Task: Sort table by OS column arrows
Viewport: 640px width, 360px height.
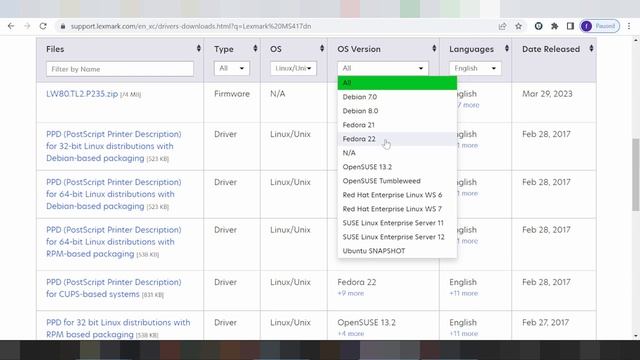Action: [x=322, y=49]
